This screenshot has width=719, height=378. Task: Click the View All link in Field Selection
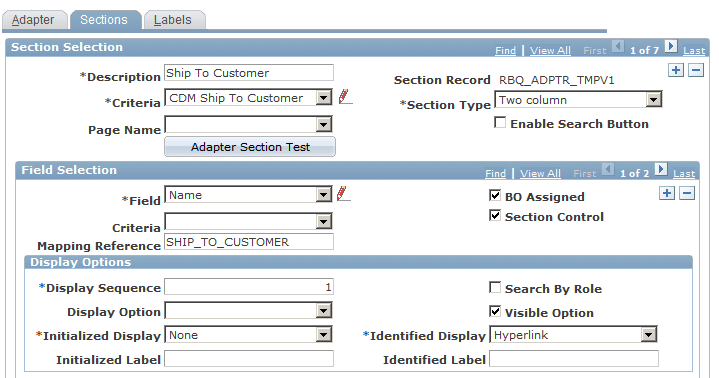541,173
